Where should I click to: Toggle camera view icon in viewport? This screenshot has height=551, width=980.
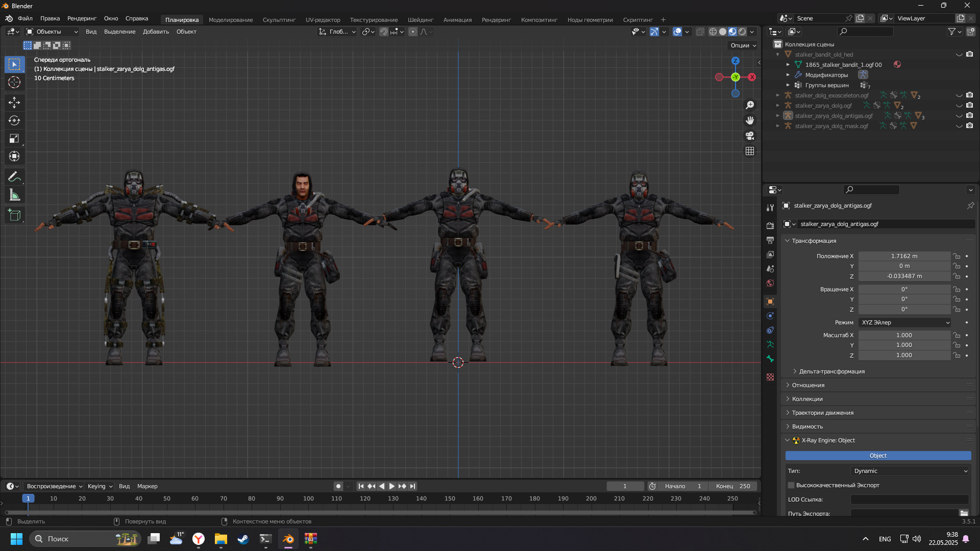tap(750, 136)
